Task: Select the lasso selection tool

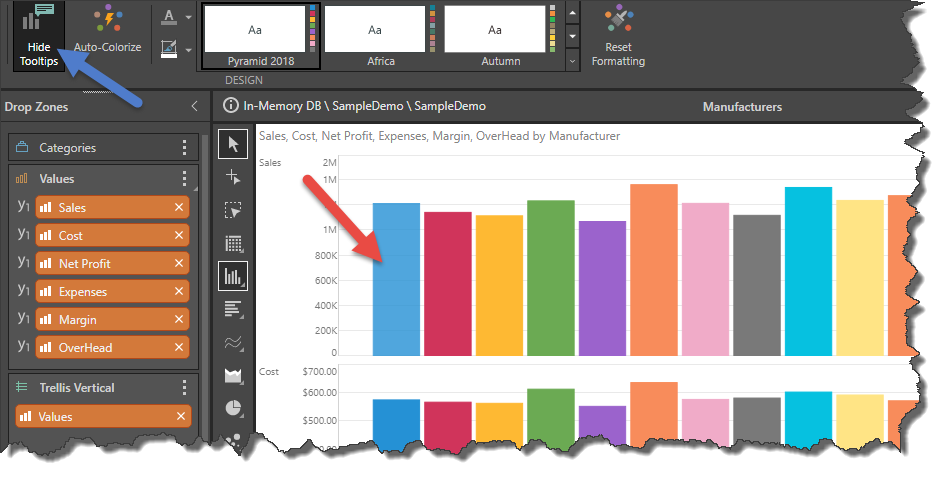Action: tap(233, 211)
